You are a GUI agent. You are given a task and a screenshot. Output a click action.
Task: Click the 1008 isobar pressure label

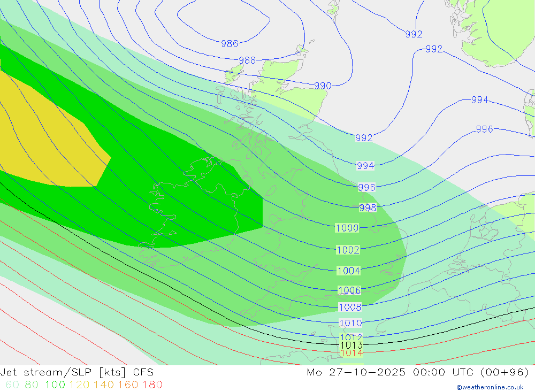click(350, 307)
